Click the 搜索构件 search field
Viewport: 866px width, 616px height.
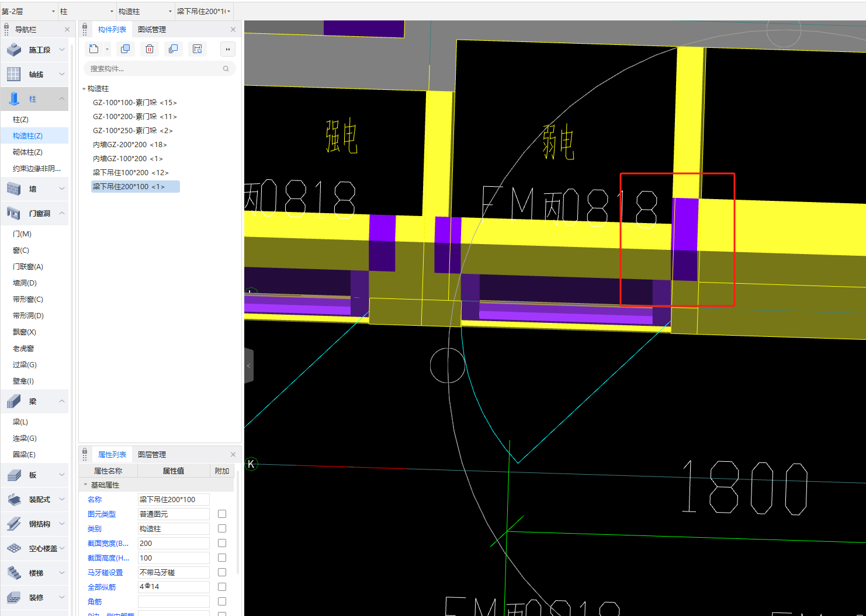click(160, 69)
